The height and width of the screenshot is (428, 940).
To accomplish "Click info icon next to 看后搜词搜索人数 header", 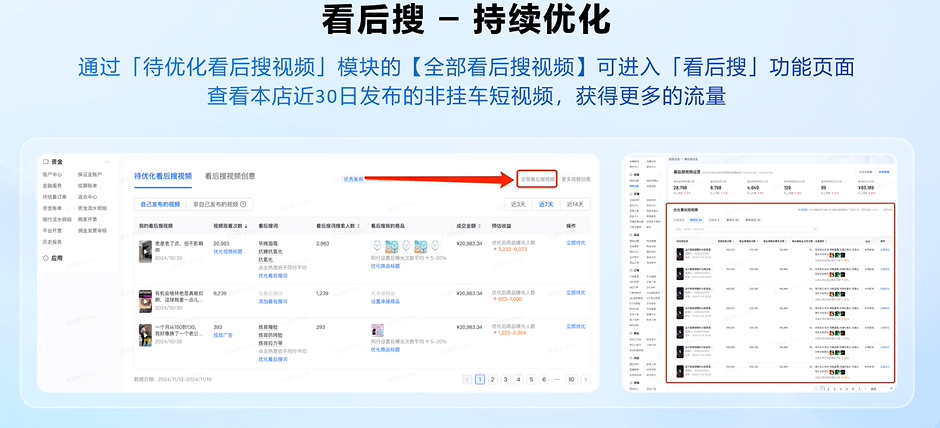I will click(360, 227).
